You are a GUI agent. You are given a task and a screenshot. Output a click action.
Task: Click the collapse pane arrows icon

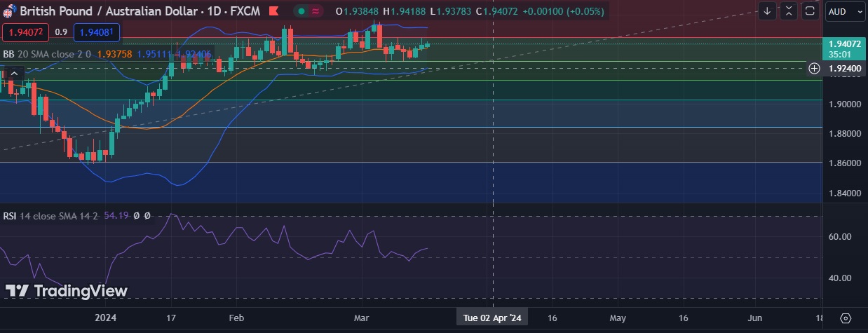tap(789, 11)
